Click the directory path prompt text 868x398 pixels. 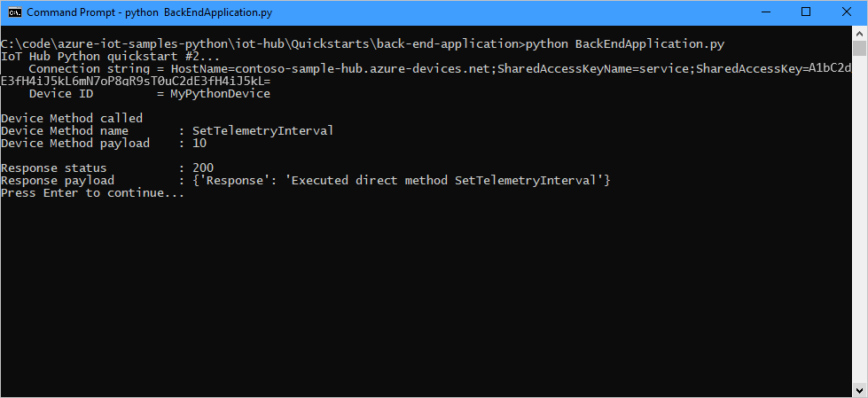tap(262, 43)
